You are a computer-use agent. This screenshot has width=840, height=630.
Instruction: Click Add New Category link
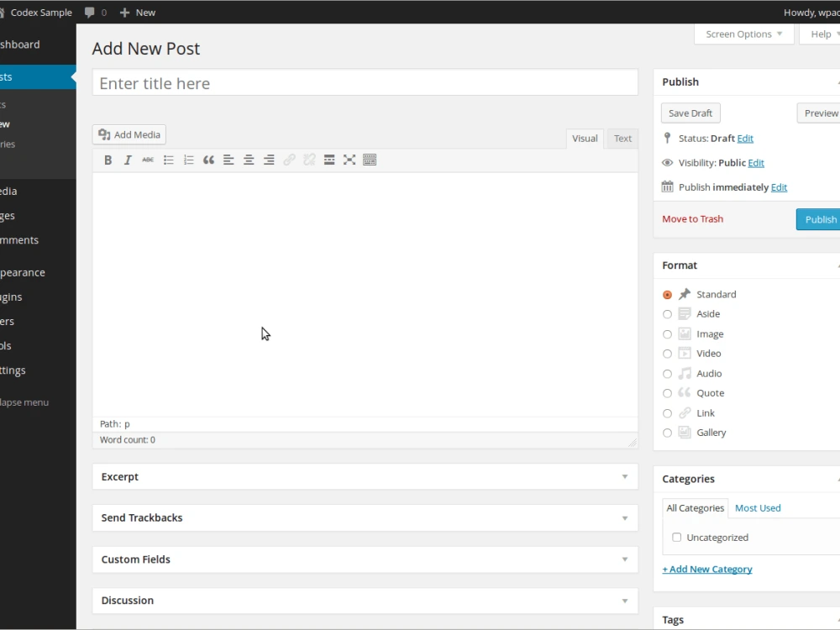pyautogui.click(x=706, y=569)
